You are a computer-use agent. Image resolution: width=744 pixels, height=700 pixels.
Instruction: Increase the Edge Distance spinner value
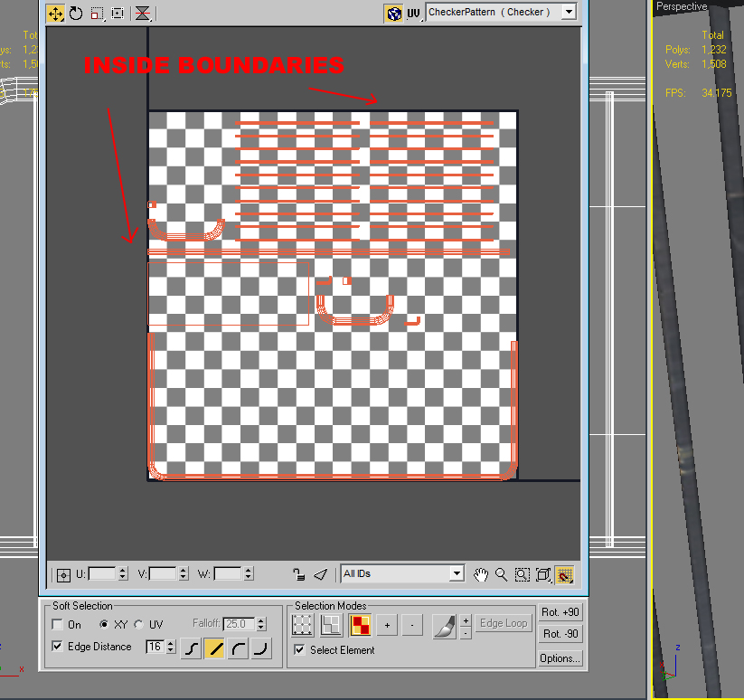[169, 643]
